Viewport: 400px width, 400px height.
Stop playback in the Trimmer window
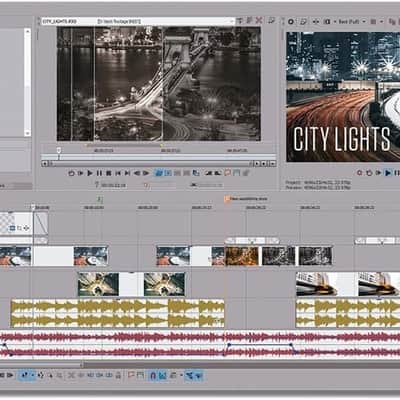[108, 173]
